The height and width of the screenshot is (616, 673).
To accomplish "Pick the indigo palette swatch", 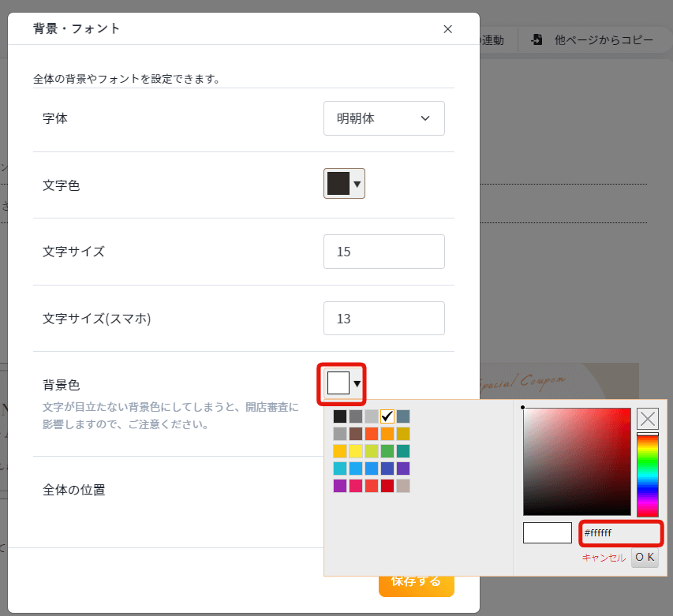I will (x=387, y=469).
